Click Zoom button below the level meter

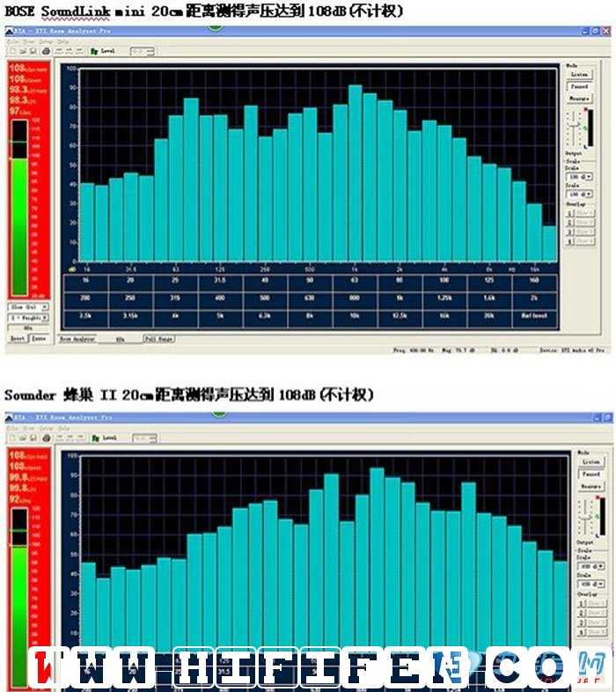coord(39,338)
